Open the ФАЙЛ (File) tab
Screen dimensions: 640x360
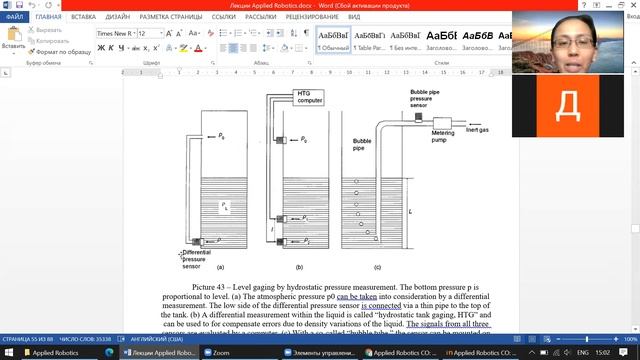[x=15, y=17]
